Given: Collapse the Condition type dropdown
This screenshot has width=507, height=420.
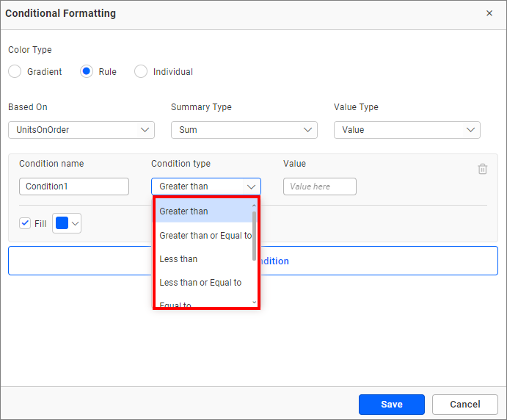Looking at the screenshot, I should (x=251, y=187).
